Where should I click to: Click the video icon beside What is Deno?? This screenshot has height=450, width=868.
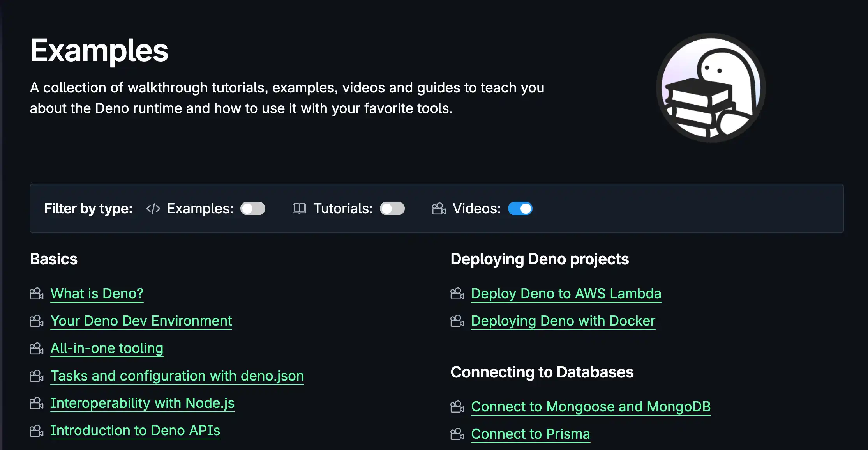pos(36,294)
